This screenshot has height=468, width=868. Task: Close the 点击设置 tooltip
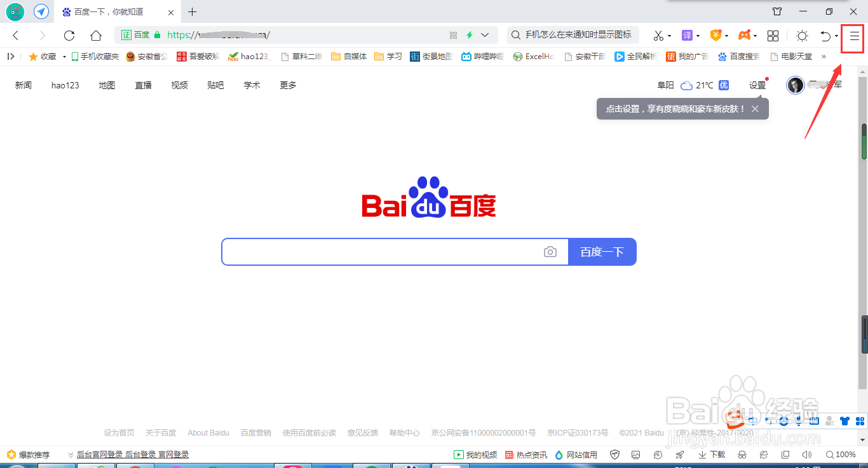[755, 109]
